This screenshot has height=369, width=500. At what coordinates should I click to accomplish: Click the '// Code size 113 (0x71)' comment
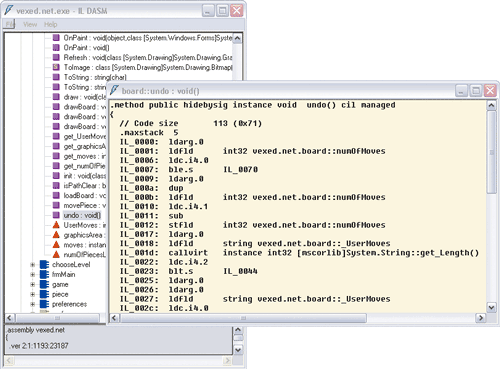[190, 123]
